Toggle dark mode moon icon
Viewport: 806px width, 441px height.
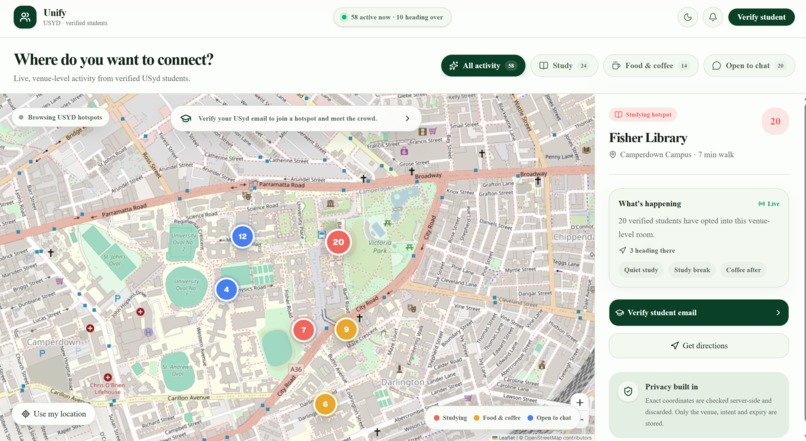tap(687, 17)
